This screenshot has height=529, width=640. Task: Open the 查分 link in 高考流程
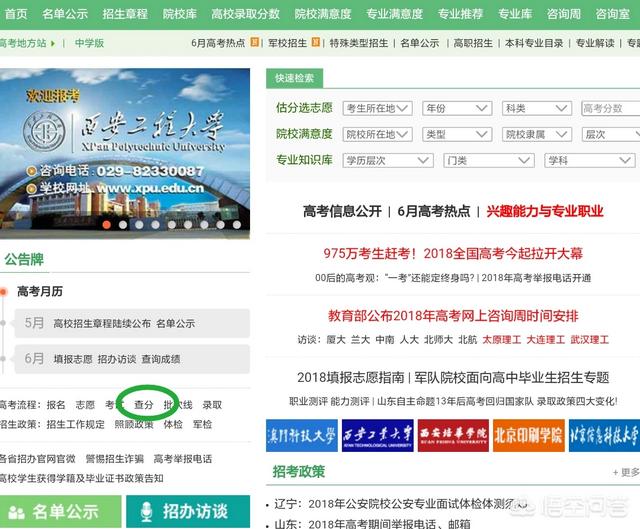point(144,405)
